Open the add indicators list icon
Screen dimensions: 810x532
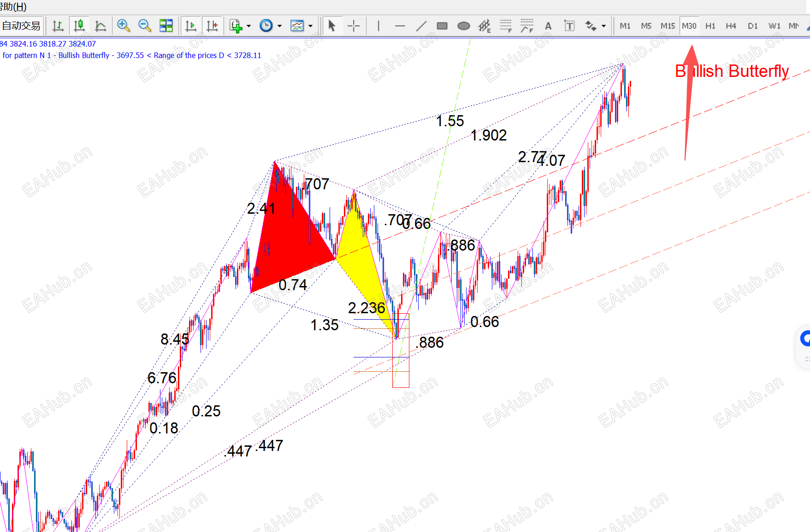click(x=236, y=26)
